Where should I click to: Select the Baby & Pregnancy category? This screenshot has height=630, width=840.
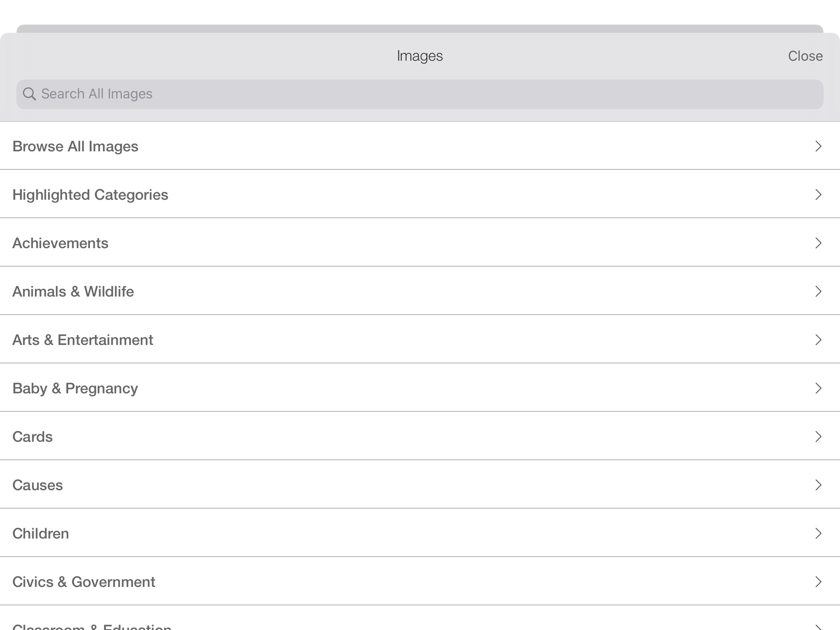click(x=420, y=388)
